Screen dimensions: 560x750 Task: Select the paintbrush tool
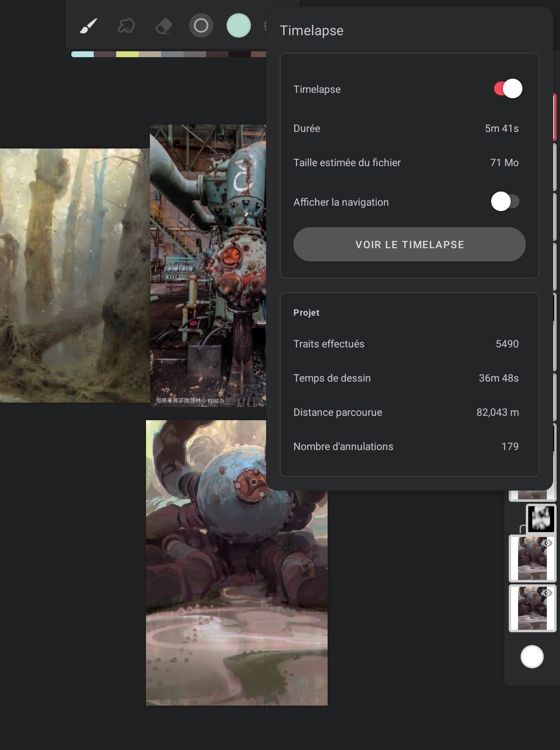coord(88,26)
